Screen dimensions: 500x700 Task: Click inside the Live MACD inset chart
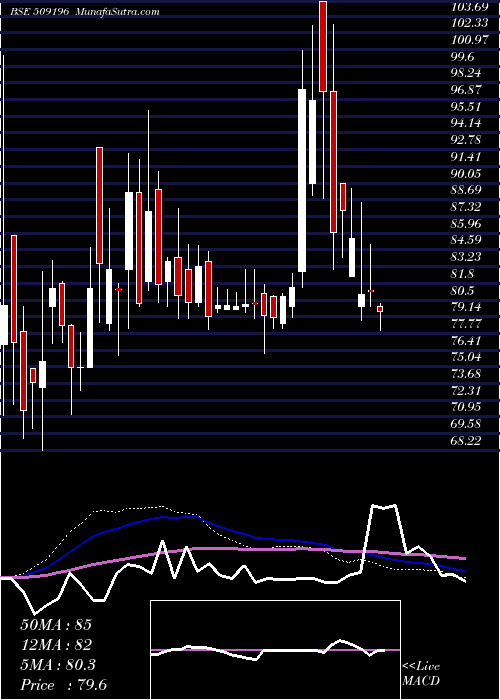275,650
